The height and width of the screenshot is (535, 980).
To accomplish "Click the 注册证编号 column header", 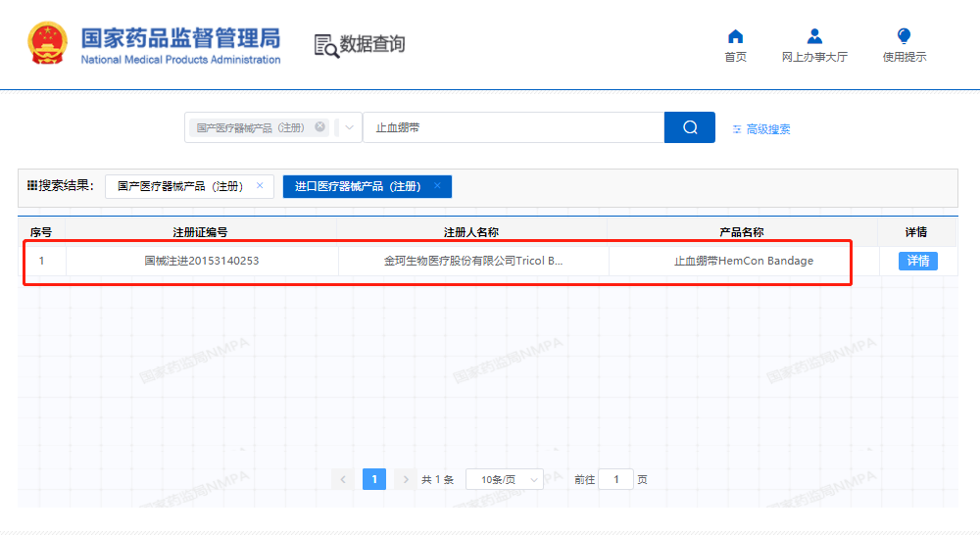I will (x=200, y=232).
